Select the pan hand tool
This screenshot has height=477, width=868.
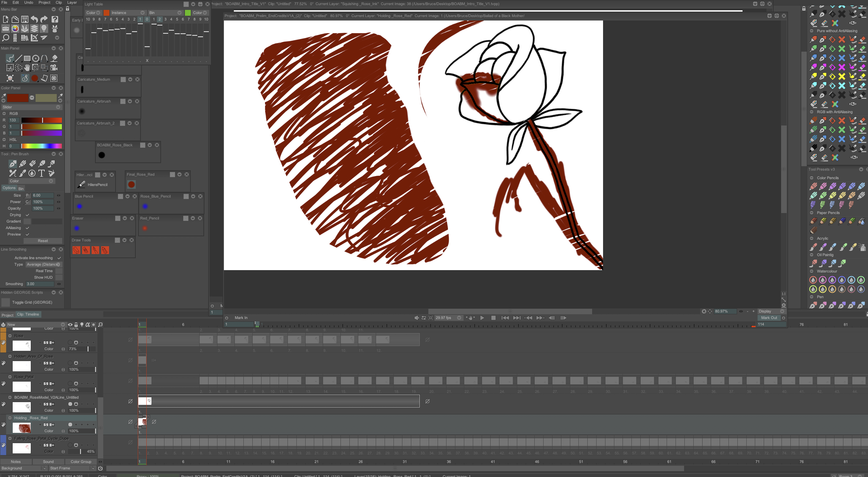[27, 67]
